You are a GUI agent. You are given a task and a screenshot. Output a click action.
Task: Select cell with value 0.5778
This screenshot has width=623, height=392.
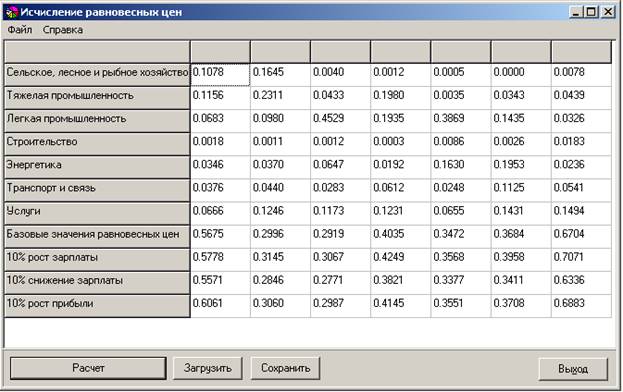[x=221, y=259]
